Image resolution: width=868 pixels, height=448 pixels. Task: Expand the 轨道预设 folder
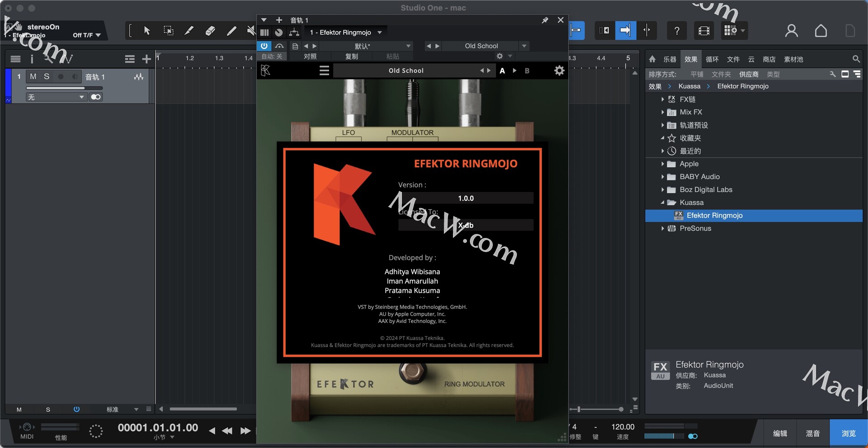[x=663, y=125]
